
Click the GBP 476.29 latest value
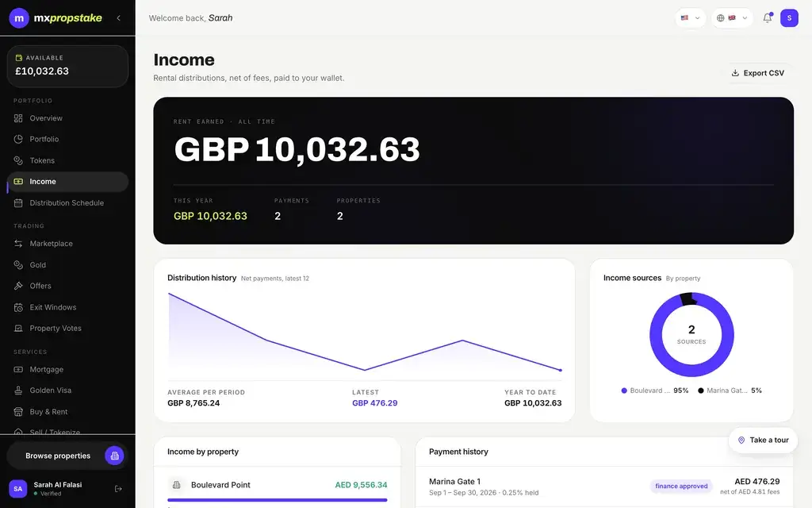click(375, 403)
